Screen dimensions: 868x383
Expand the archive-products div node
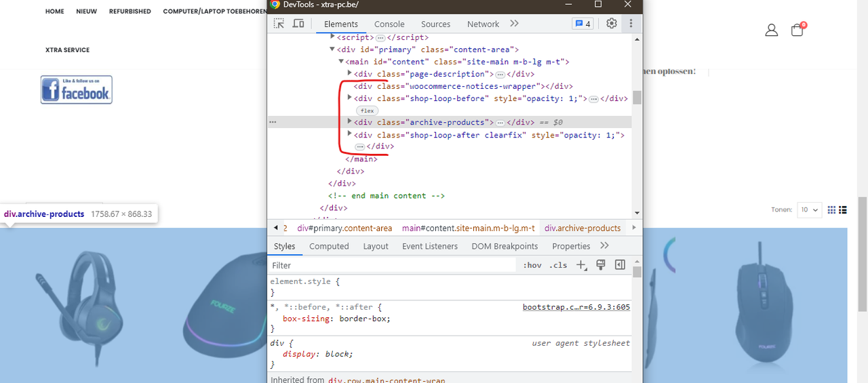(x=349, y=122)
